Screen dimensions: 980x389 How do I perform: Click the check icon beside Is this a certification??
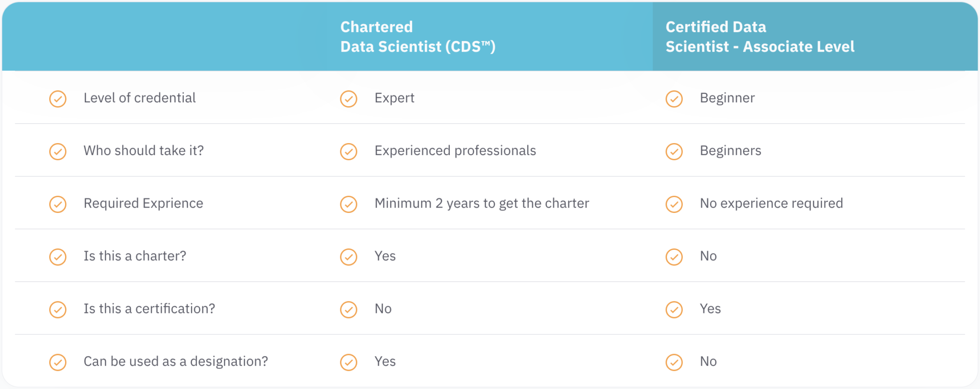(58, 310)
